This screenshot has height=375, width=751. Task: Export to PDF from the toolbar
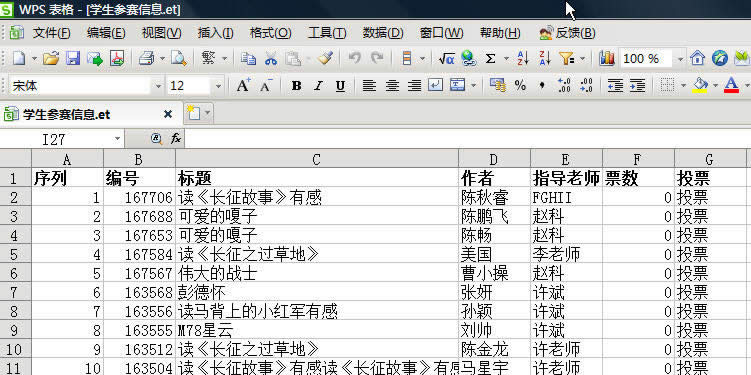(117, 58)
